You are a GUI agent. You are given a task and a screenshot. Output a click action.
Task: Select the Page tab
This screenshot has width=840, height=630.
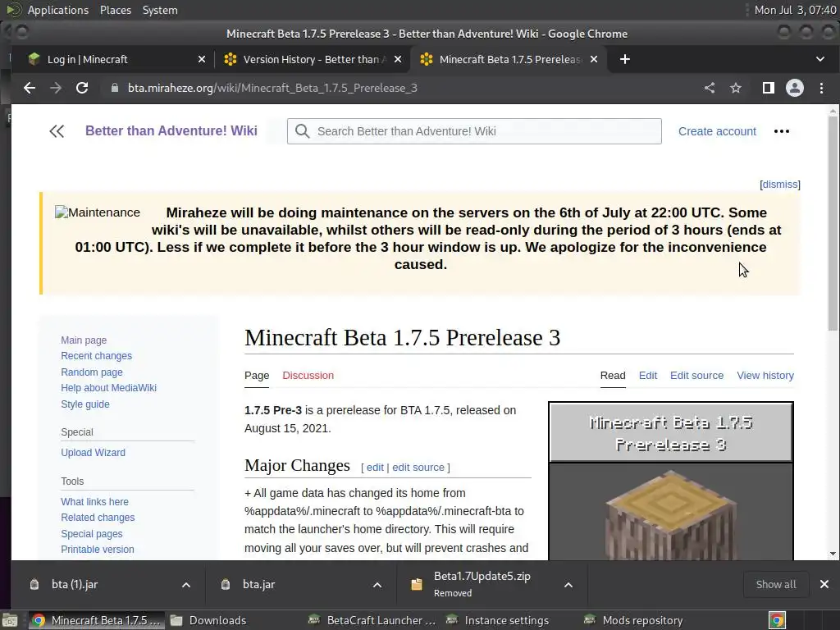point(257,376)
